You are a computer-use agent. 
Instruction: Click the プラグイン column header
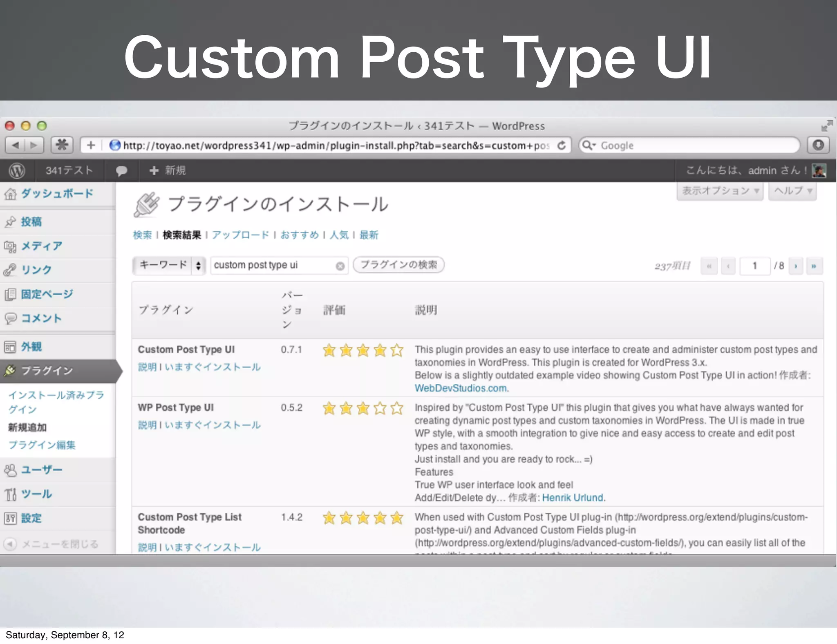pos(166,310)
